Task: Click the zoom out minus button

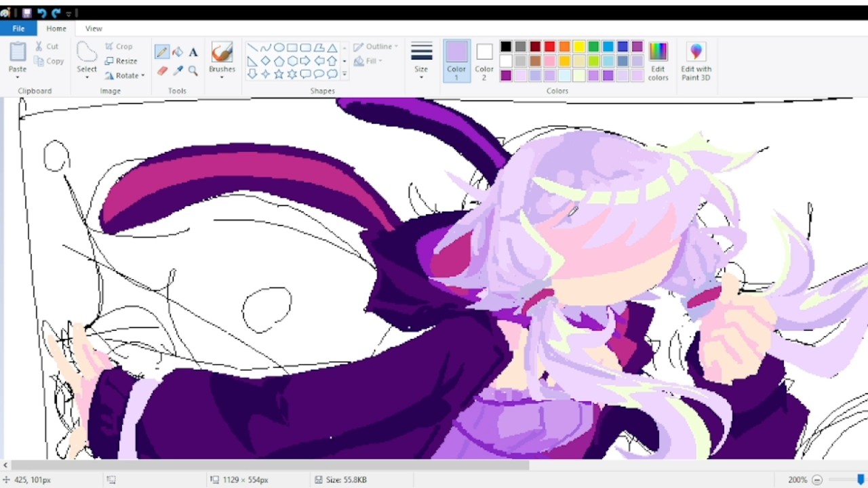Action: tap(816, 480)
